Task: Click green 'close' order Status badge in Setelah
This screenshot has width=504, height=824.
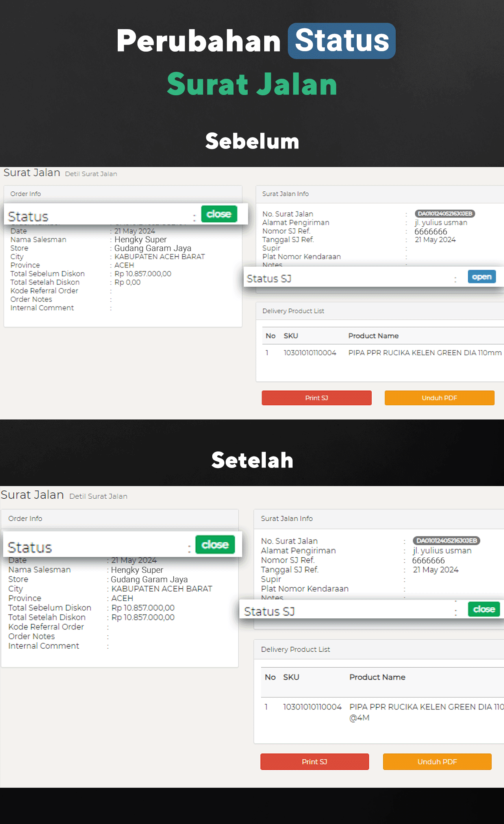Action: pos(215,545)
